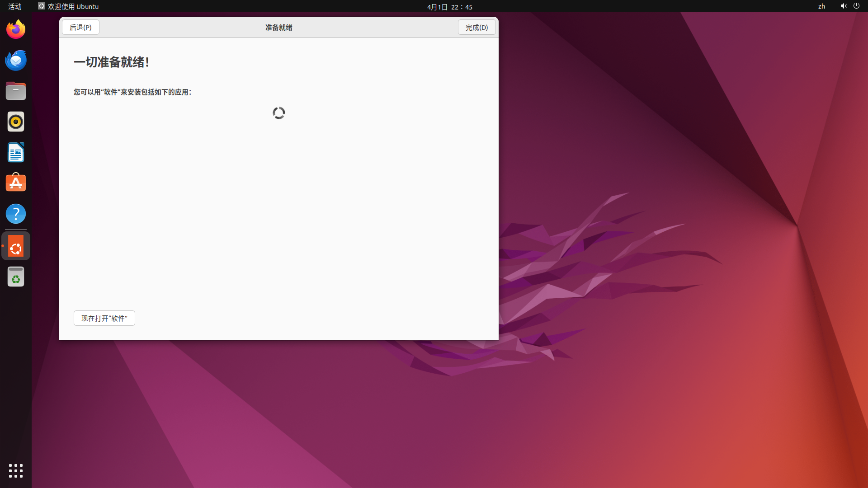
Task: Open the 欢迎使用 Ubuntu app menu
Action: pos(69,6)
